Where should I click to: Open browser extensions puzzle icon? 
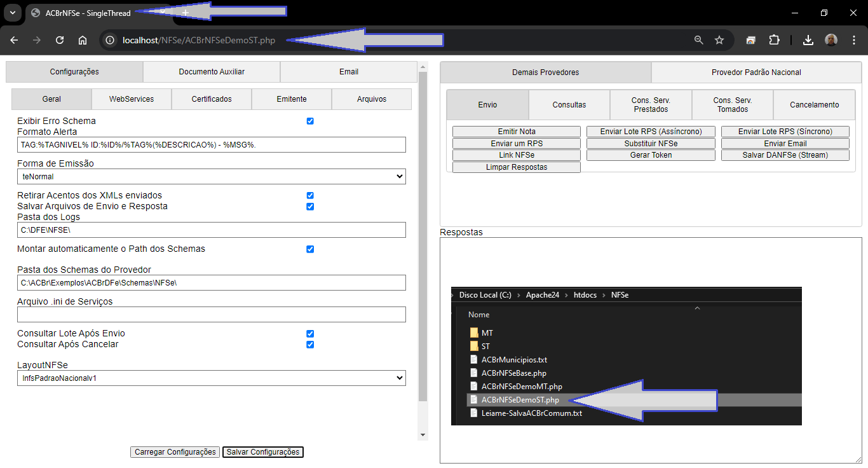pyautogui.click(x=774, y=40)
